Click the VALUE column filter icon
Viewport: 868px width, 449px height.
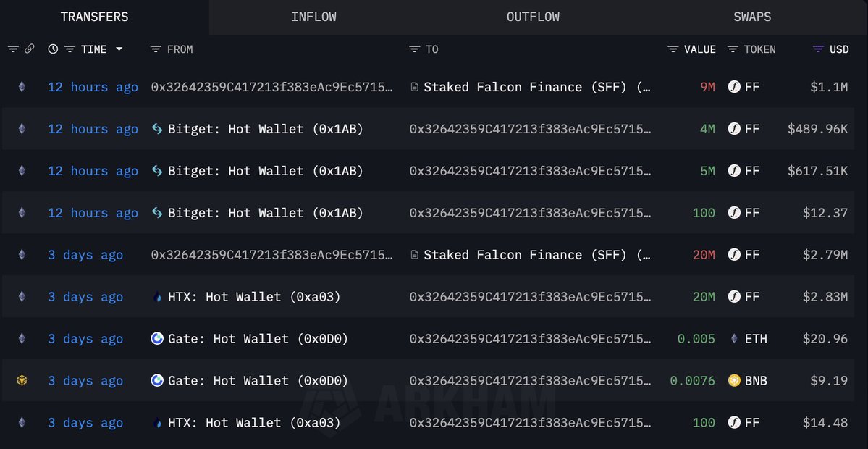673,49
